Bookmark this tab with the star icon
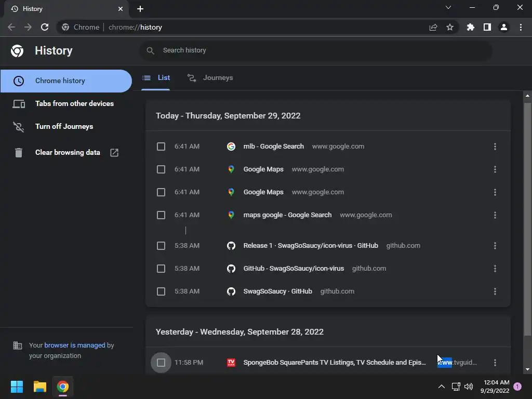The image size is (532, 399). 450,27
